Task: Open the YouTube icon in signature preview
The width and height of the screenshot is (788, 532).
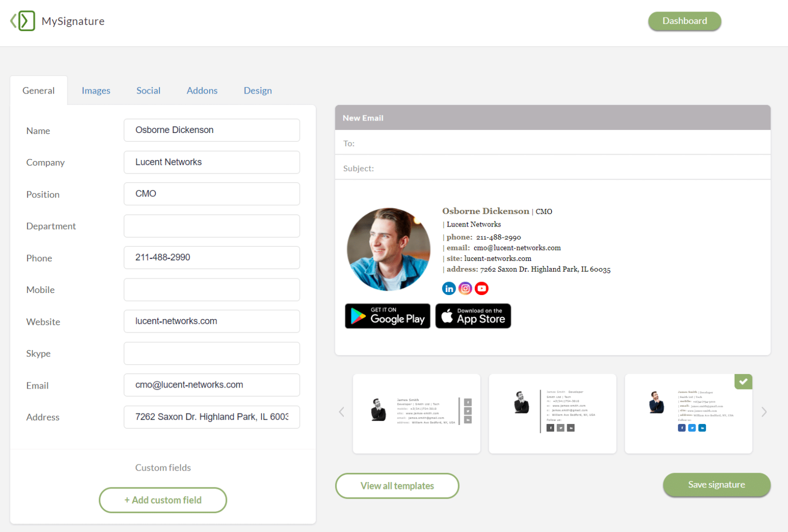Action: point(482,288)
